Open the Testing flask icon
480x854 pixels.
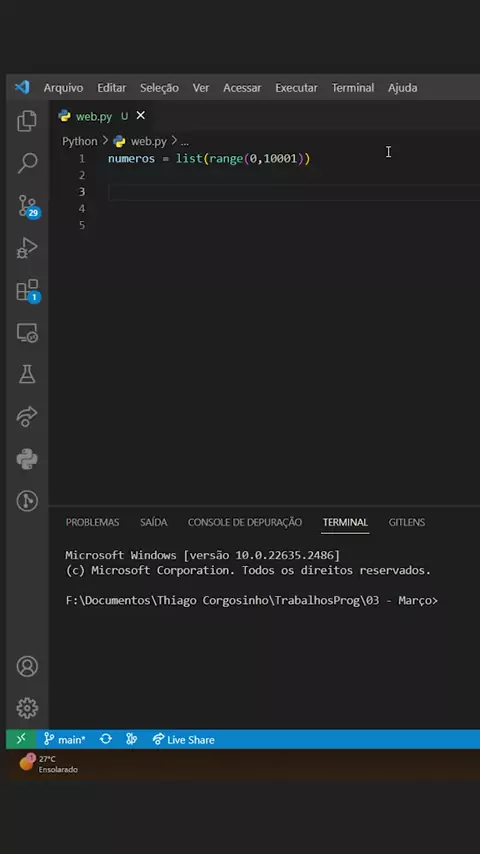[27, 374]
